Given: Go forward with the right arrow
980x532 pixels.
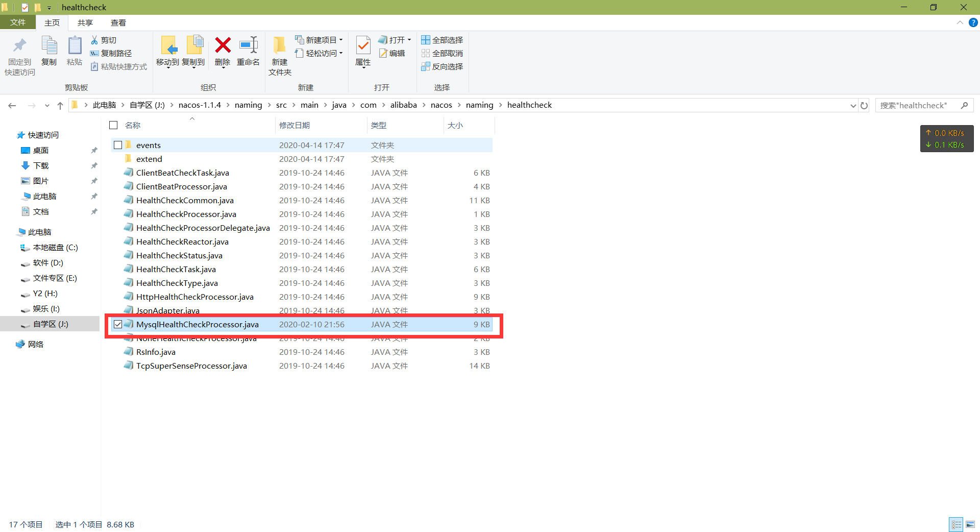Looking at the screenshot, I should [32, 105].
